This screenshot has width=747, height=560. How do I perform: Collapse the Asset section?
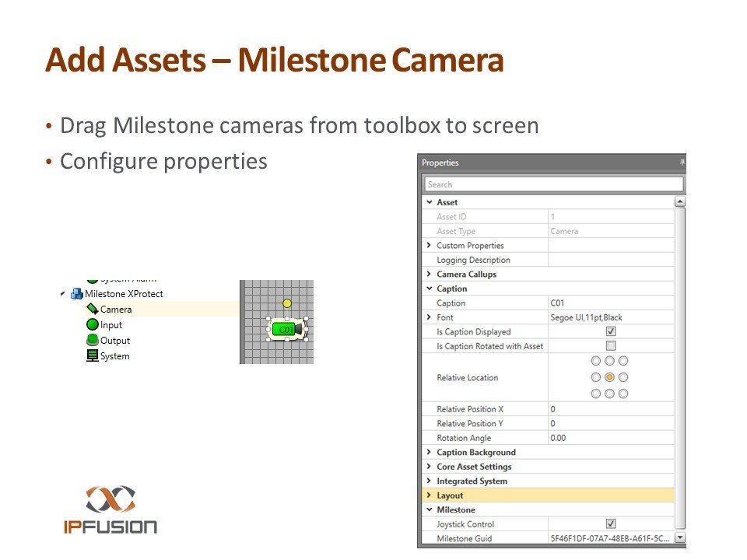point(430,202)
